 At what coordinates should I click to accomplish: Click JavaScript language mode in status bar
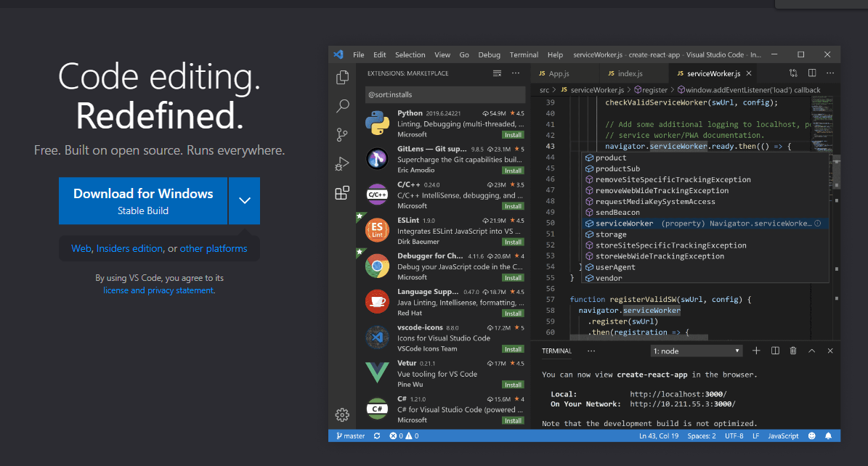tap(783, 436)
